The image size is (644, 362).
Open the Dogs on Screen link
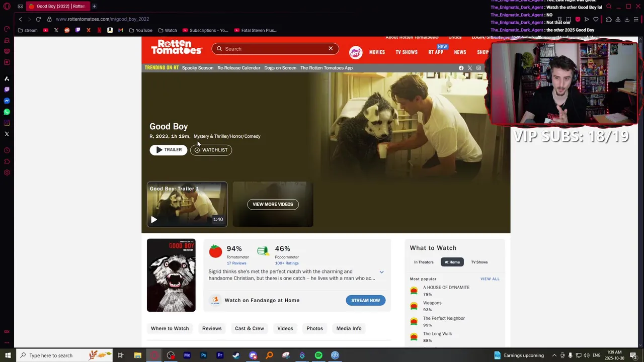(280, 68)
